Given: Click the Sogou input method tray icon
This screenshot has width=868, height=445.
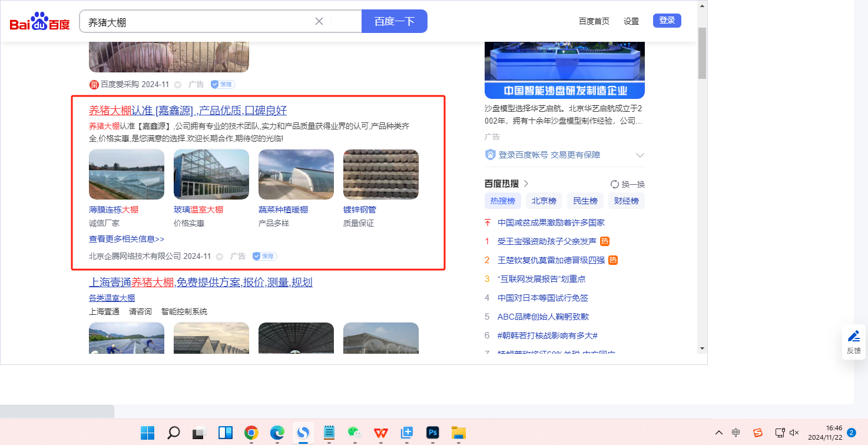Looking at the screenshot, I should click(758, 433).
